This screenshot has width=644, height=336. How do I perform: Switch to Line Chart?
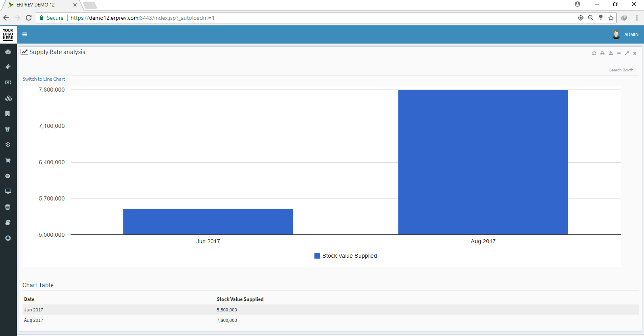click(x=44, y=79)
